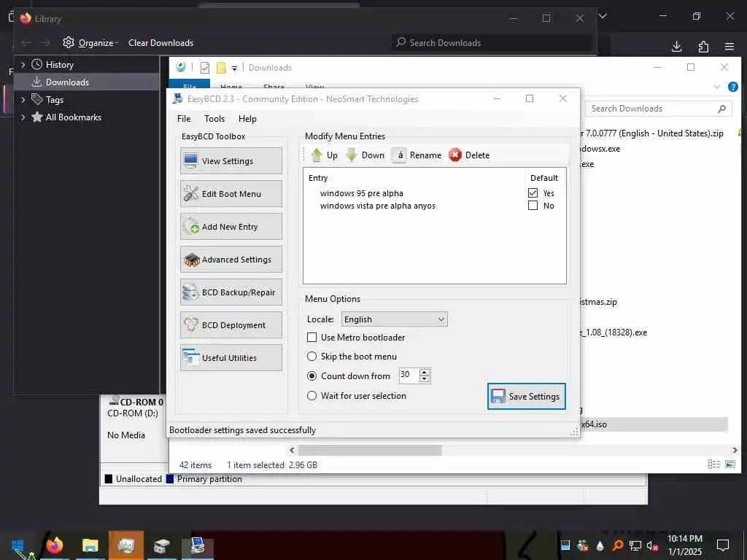
Task: Open EasyBCD File menu
Action: [184, 119]
